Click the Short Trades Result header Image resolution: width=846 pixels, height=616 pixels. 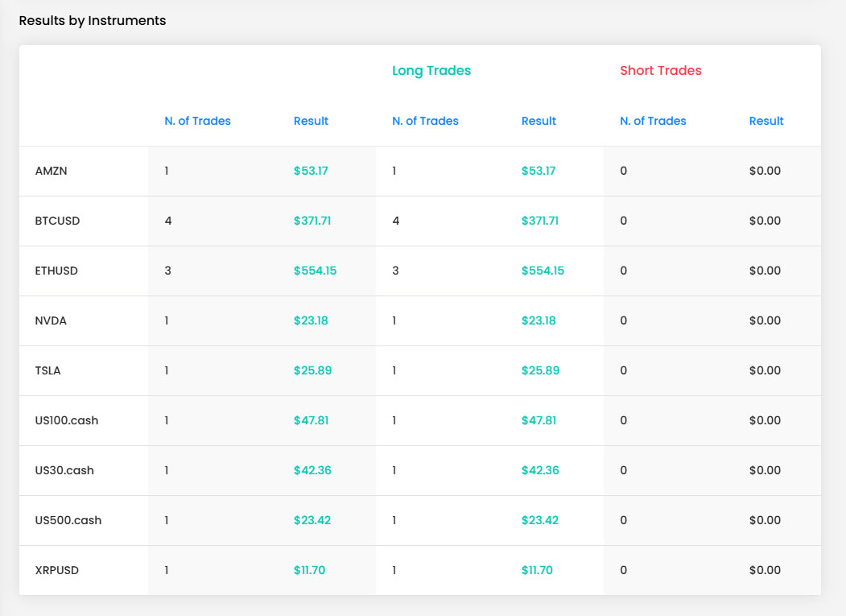tap(766, 121)
